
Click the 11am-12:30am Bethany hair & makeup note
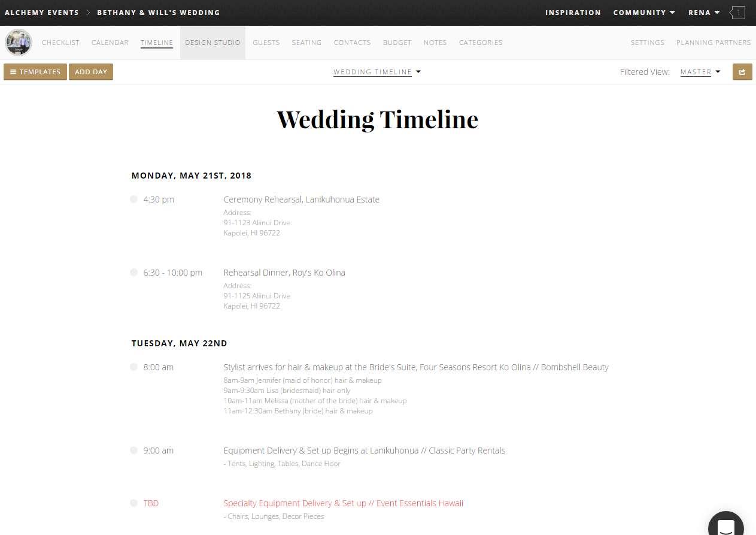[x=298, y=411]
